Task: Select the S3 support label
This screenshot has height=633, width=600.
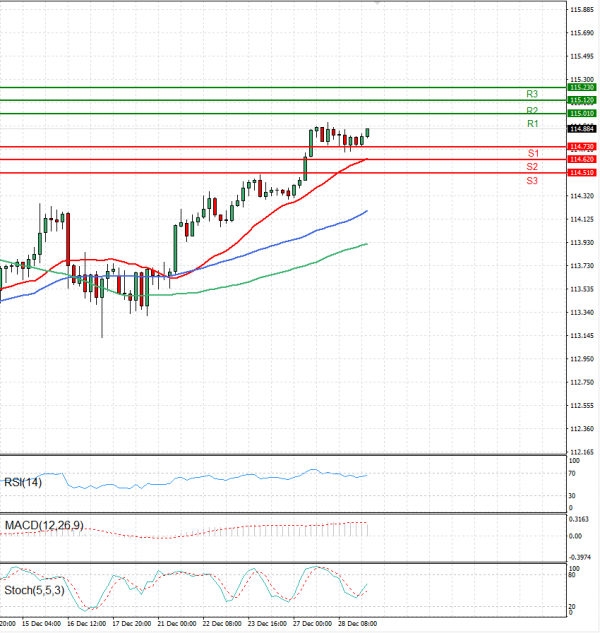Action: coord(533,181)
